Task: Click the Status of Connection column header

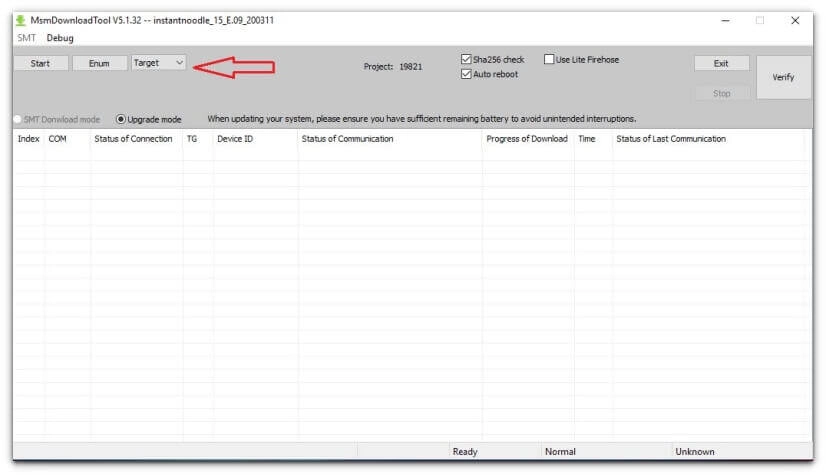Action: (x=133, y=139)
